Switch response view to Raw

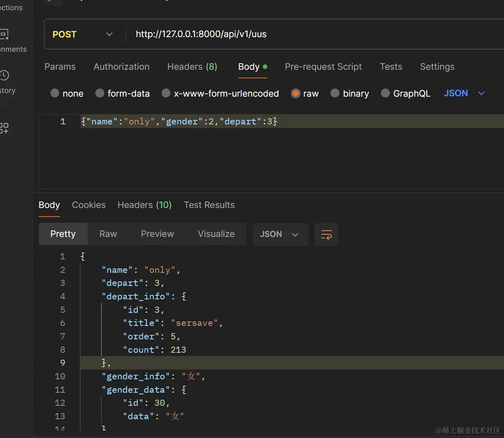pos(108,234)
